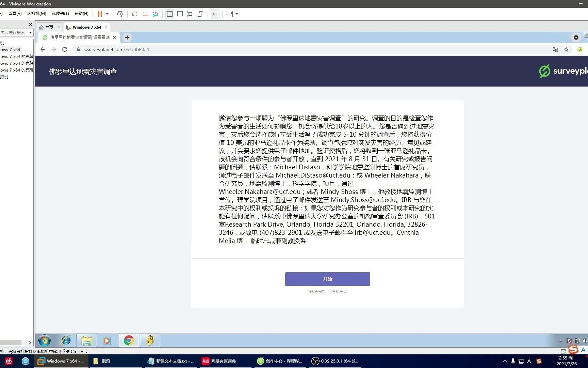Open Windows Explorer folder on Win7 taskbar

click(x=87, y=340)
